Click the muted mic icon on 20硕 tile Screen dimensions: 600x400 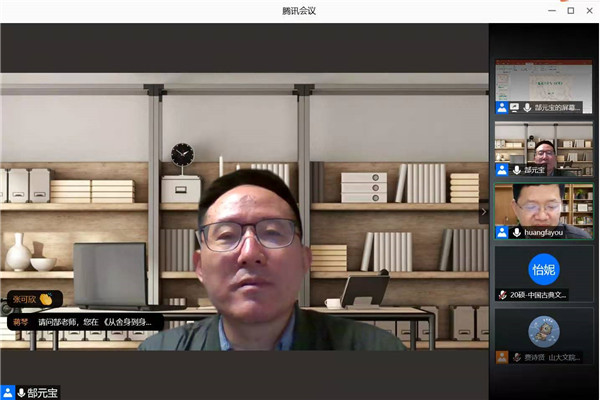click(502, 294)
